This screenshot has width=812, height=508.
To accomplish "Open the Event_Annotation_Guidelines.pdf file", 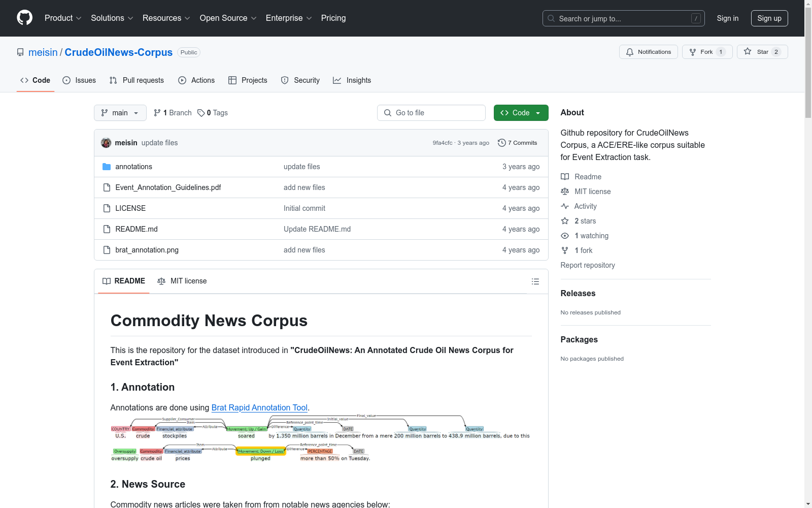I will tap(168, 187).
